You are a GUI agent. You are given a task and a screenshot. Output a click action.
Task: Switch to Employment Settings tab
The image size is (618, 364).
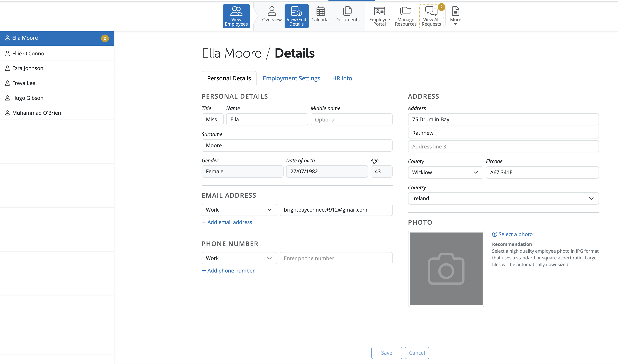click(291, 78)
